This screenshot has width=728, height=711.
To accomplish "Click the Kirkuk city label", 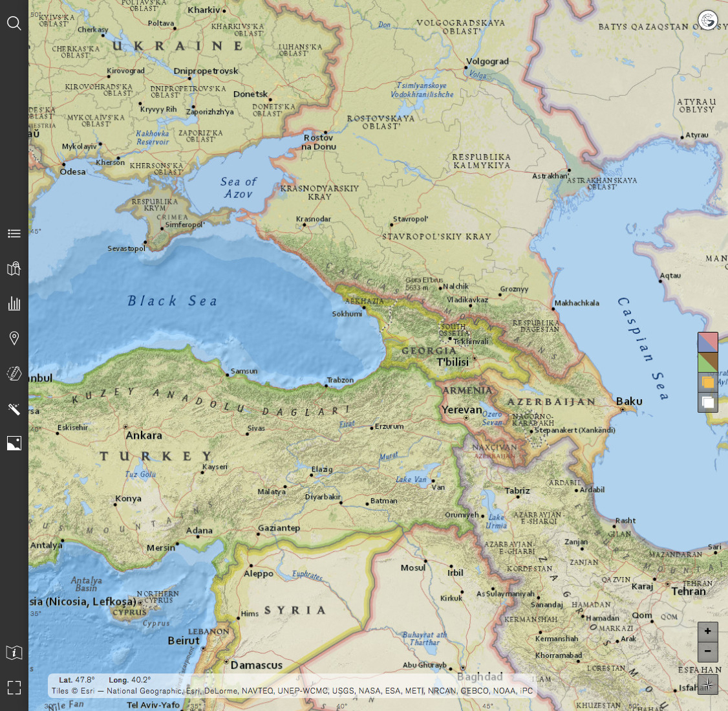I will click(451, 598).
